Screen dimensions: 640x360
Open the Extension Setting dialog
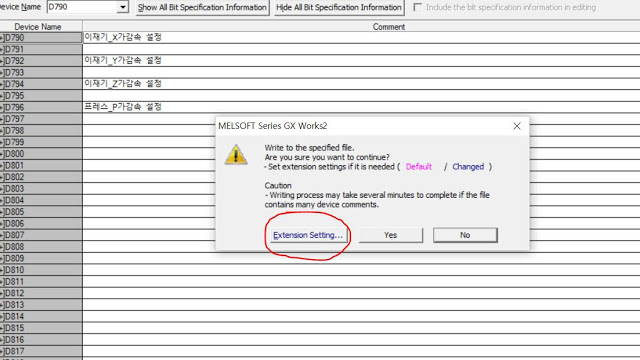tap(308, 235)
